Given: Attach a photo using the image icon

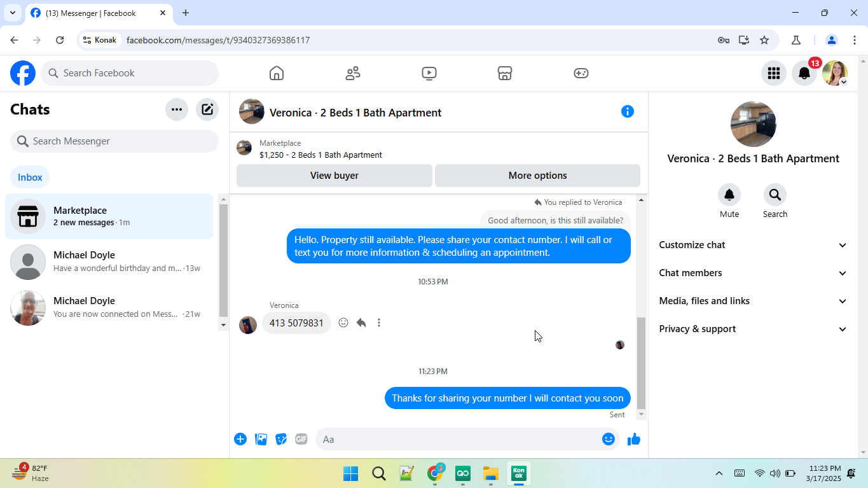Looking at the screenshot, I should click(261, 439).
